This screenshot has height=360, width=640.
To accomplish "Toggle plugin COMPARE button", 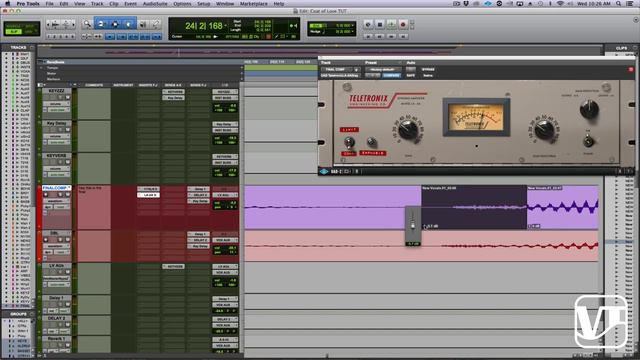I will (391, 76).
